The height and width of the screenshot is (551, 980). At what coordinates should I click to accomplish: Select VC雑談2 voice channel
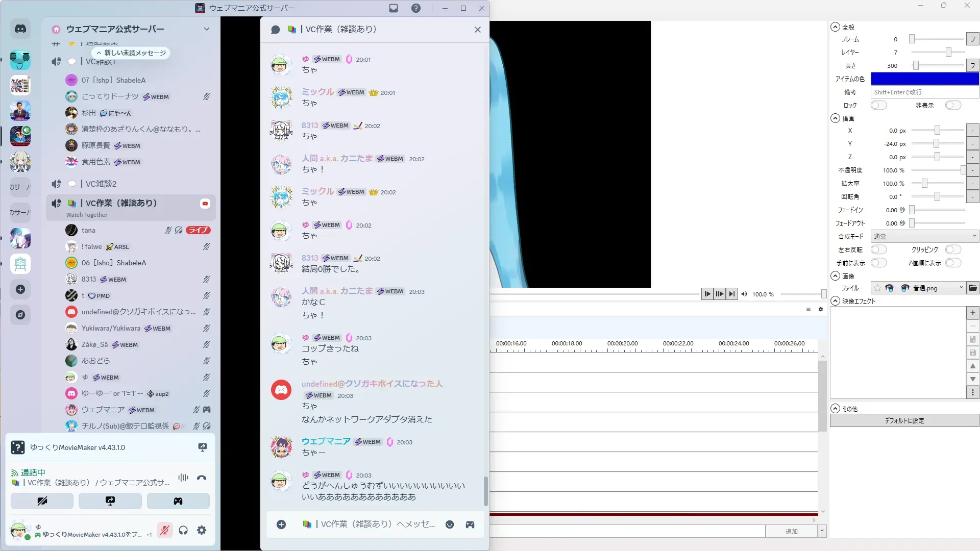(x=101, y=184)
